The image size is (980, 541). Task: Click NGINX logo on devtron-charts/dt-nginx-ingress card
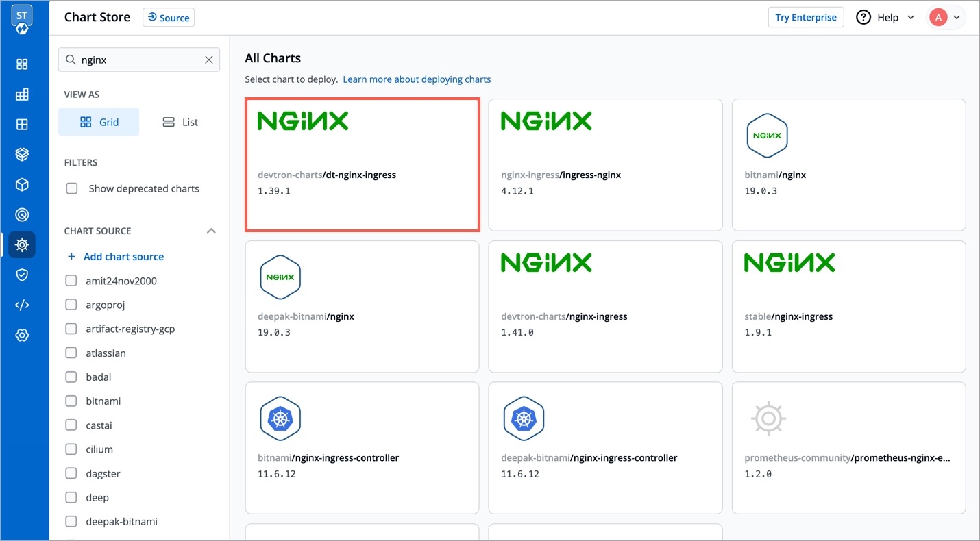303,121
